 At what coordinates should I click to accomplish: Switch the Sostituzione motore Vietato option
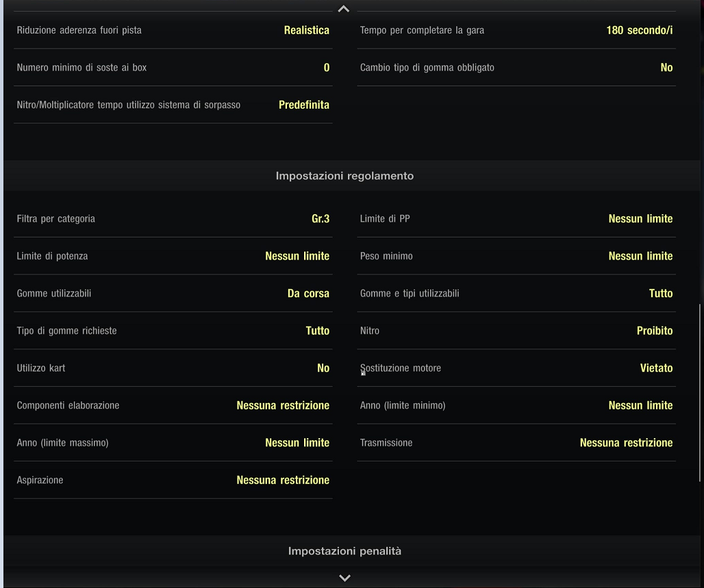pyautogui.click(x=516, y=368)
